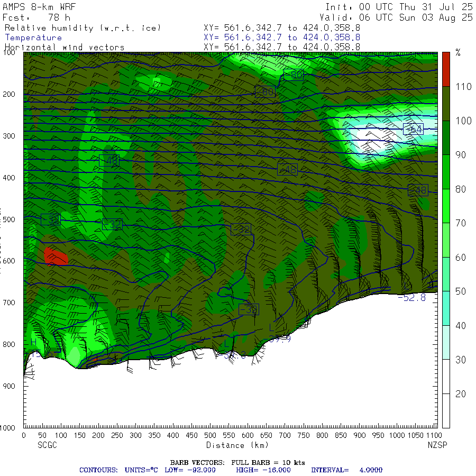476x476 pixels.
Task: Click the colorbar label '40'
Action: 461,326
